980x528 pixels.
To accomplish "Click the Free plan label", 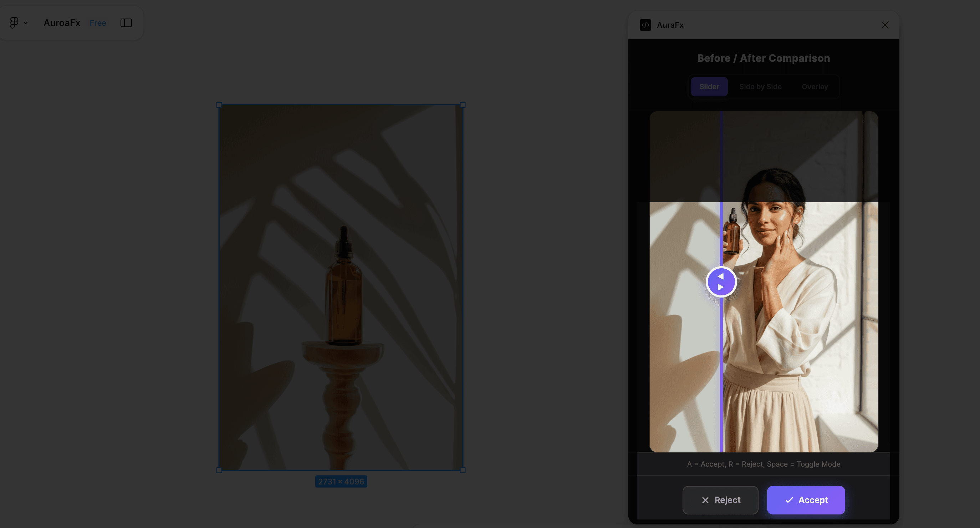I will click(98, 23).
